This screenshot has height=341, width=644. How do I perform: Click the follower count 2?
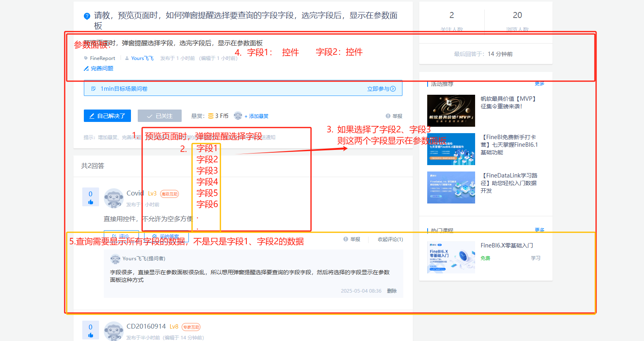(x=452, y=15)
